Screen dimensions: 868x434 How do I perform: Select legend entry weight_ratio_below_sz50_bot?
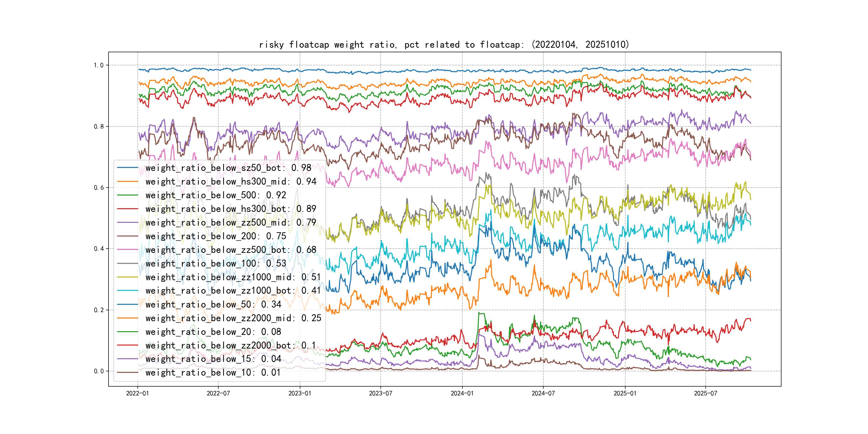pos(228,168)
